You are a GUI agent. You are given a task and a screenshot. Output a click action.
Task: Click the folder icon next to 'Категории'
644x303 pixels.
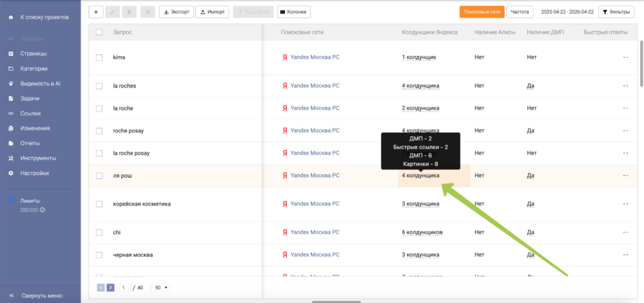tap(11, 69)
